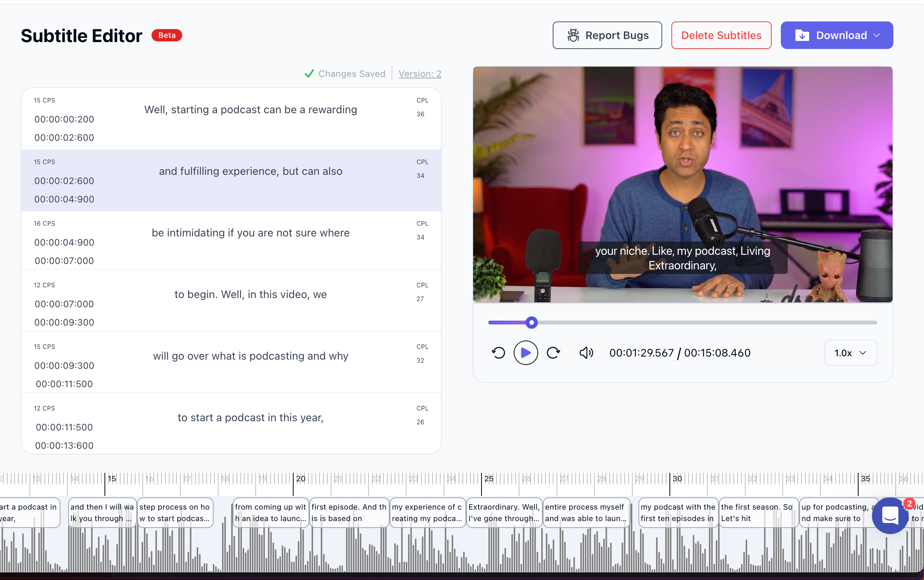This screenshot has height=580, width=924.
Task: Click timeline clip 'my experience of c'
Action: pos(428,513)
